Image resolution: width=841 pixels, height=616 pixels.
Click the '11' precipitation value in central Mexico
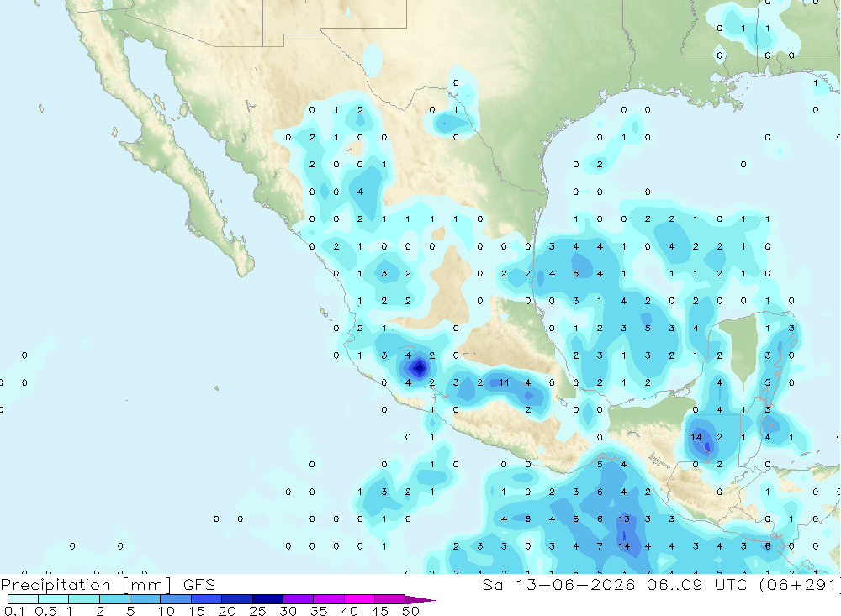click(504, 382)
